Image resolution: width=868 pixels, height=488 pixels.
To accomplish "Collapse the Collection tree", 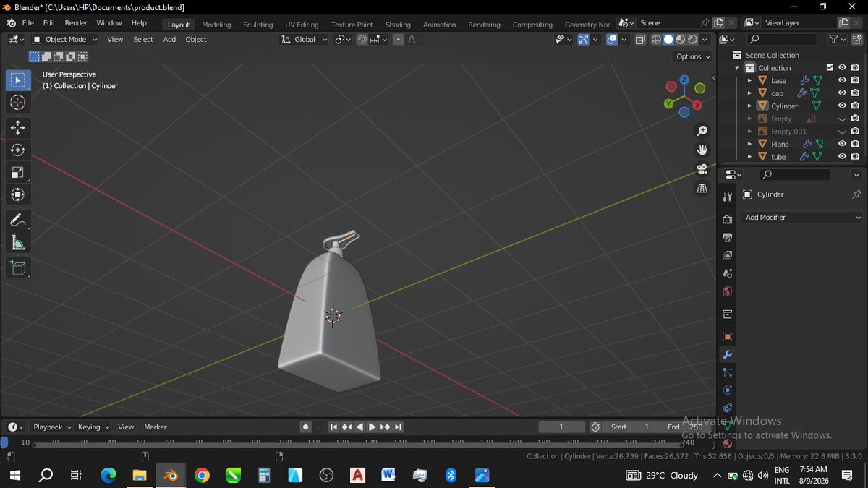I will tap(737, 68).
